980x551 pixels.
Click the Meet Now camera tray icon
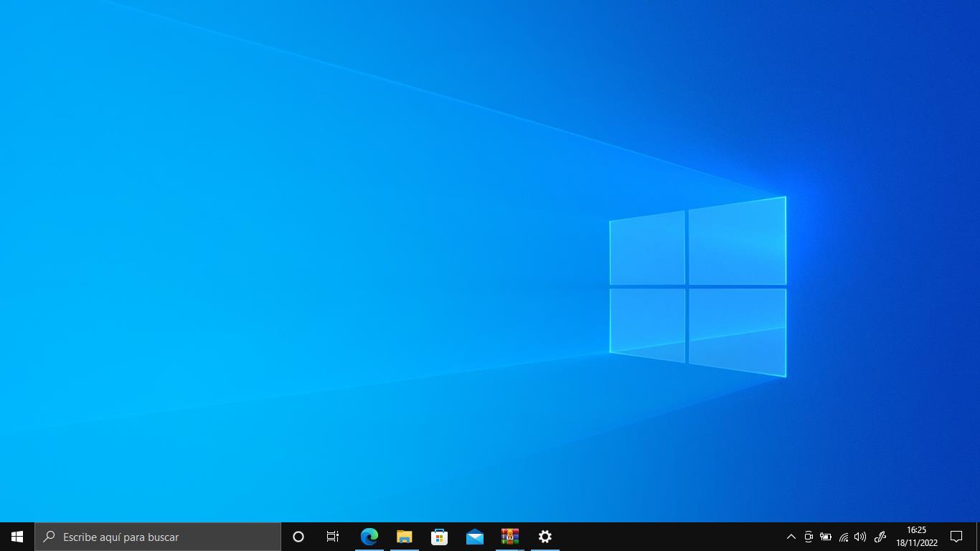(x=809, y=537)
